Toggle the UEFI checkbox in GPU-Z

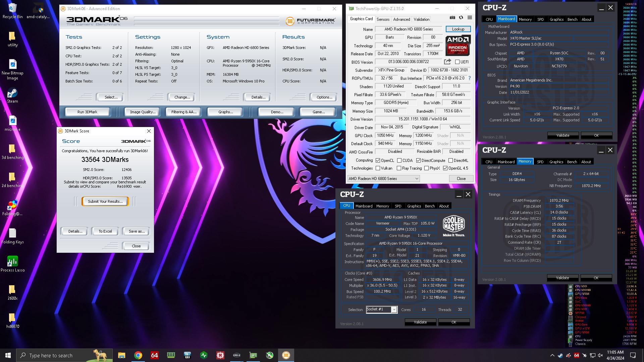(457, 62)
